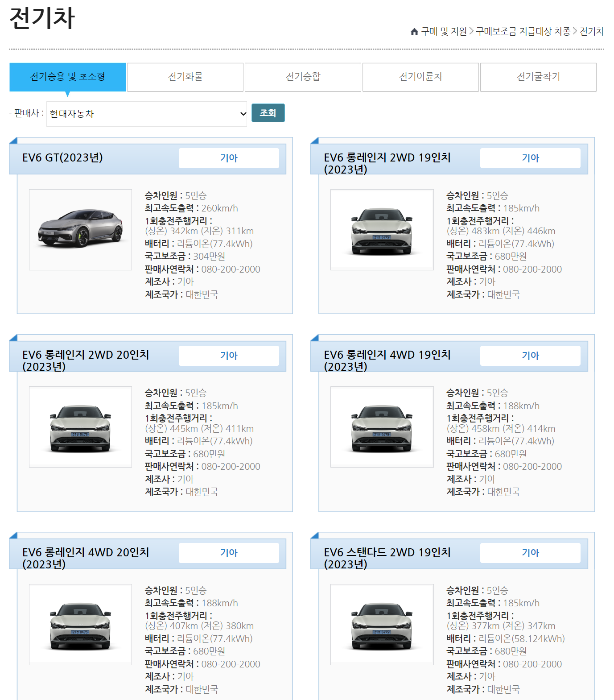Click 기아 button on EV6 롱레인지 2WD 19인치 card

pos(530,158)
